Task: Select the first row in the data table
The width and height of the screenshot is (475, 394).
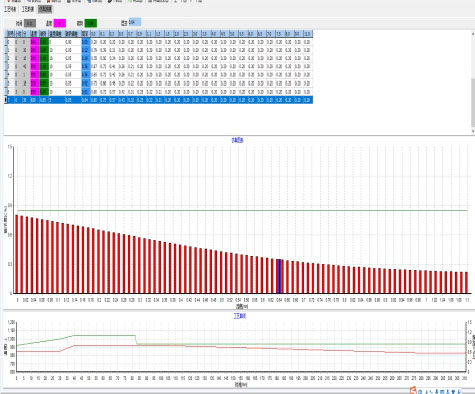Action: tap(159, 42)
